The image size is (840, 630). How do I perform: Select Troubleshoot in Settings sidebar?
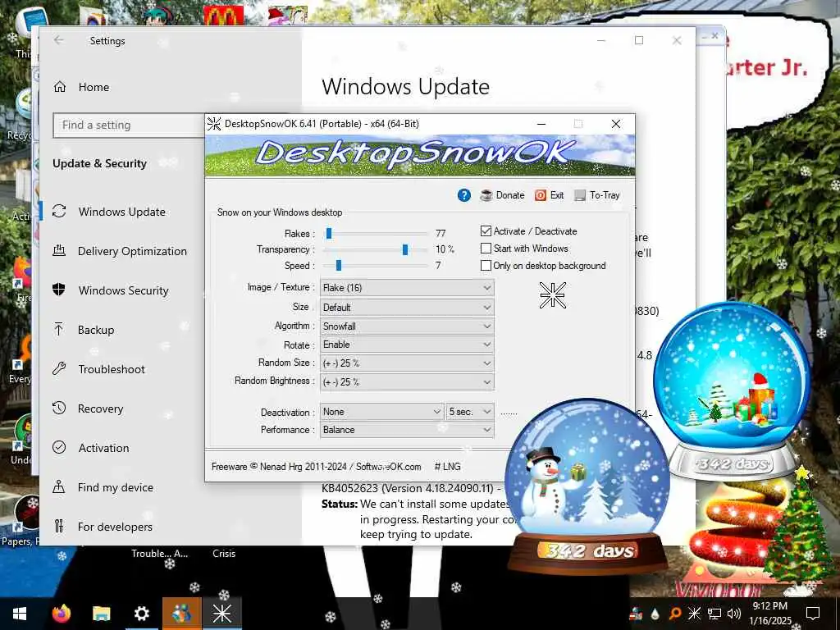[112, 369]
